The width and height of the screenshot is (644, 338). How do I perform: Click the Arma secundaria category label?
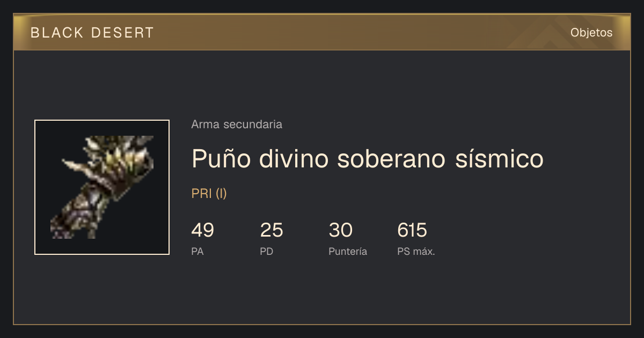tap(237, 124)
